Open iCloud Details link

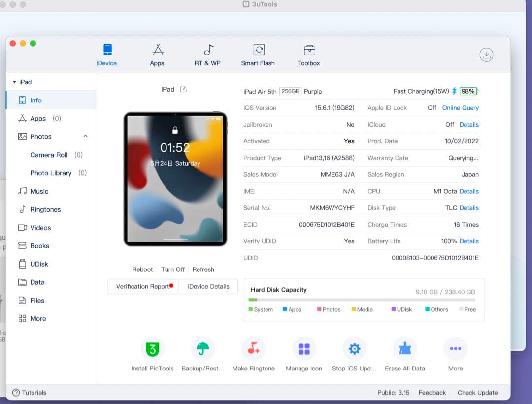click(469, 125)
